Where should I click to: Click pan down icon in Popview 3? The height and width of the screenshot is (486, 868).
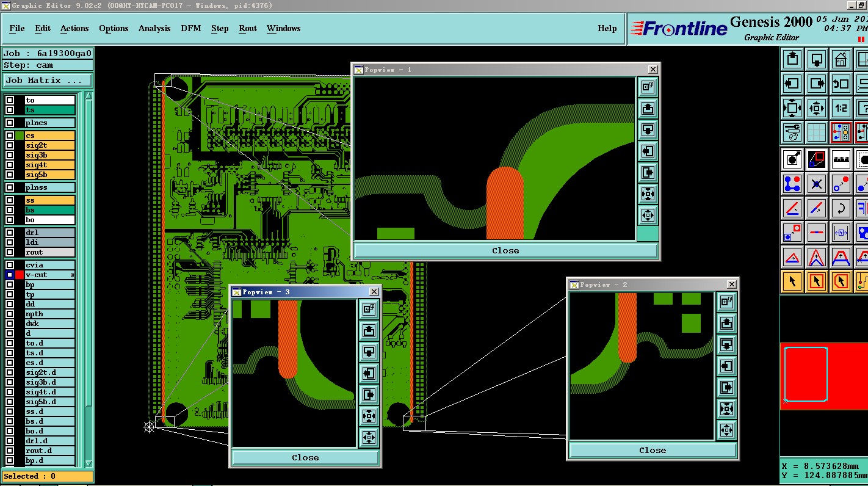[369, 352]
